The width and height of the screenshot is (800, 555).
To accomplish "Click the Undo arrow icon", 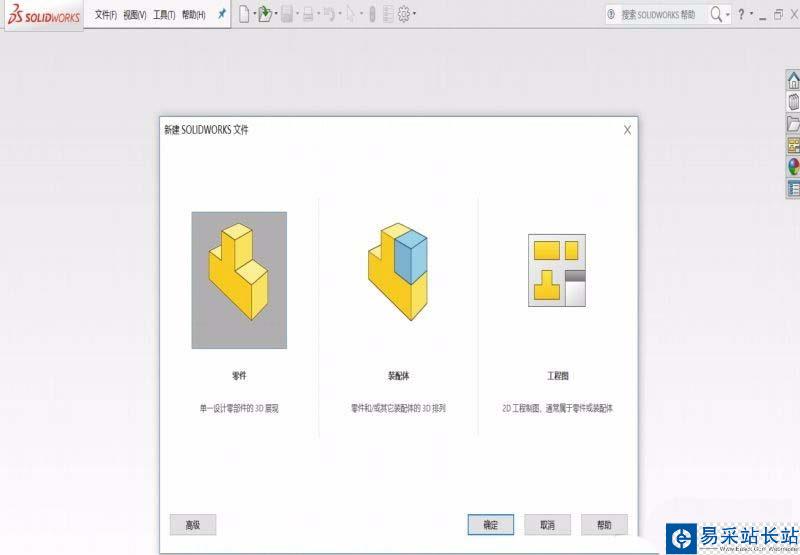I will pyautogui.click(x=329, y=14).
